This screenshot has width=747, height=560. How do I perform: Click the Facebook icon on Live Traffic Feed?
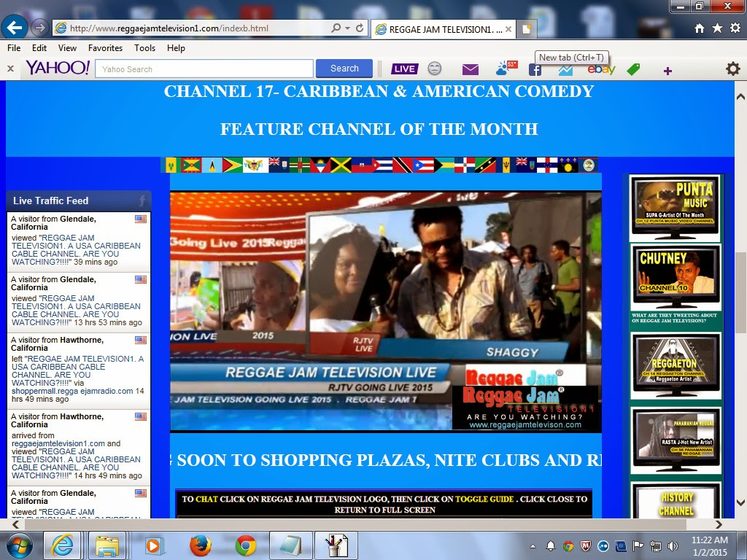pos(143,201)
